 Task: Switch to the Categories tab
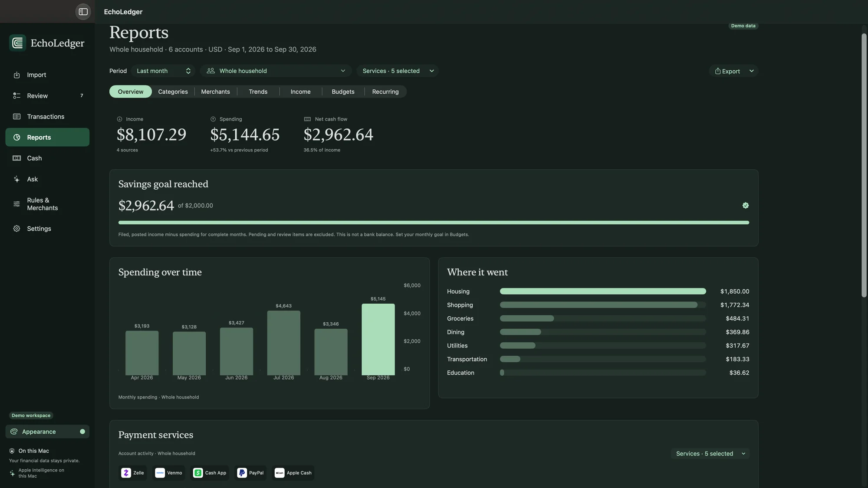(173, 92)
